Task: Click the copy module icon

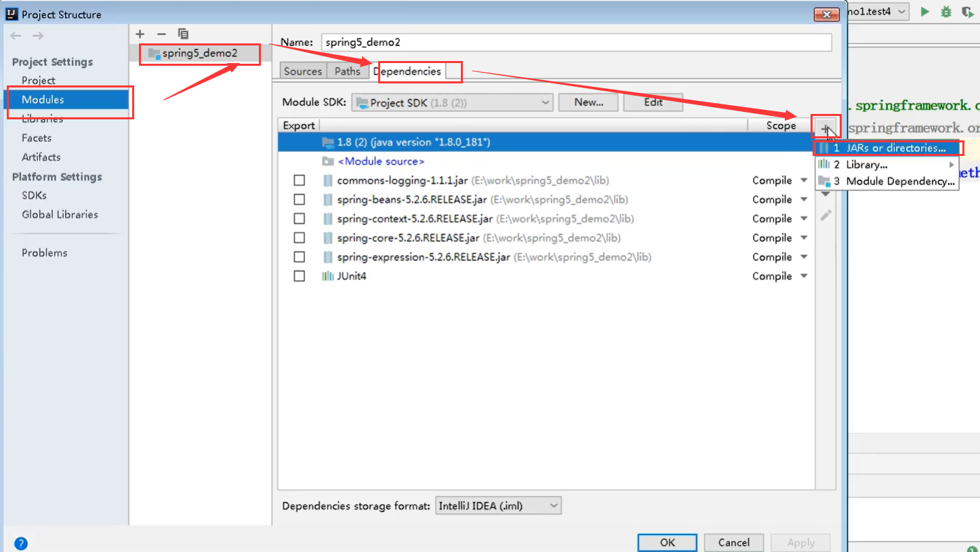Action: coord(183,34)
